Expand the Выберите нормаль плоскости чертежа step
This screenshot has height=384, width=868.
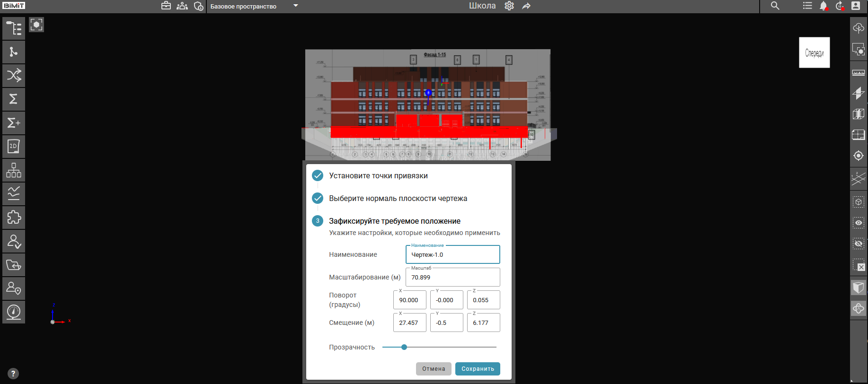tap(398, 199)
